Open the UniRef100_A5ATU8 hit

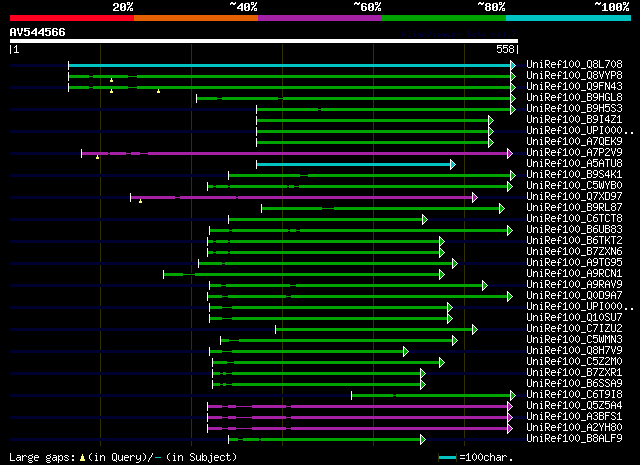point(574,163)
